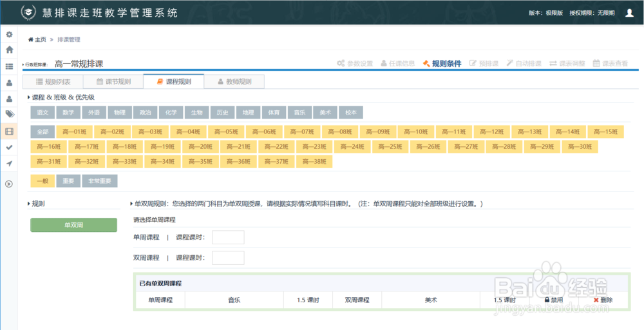This screenshot has height=330, width=644.
Task: Click the 音乐 cell in existing rules table
Action: coord(234,300)
